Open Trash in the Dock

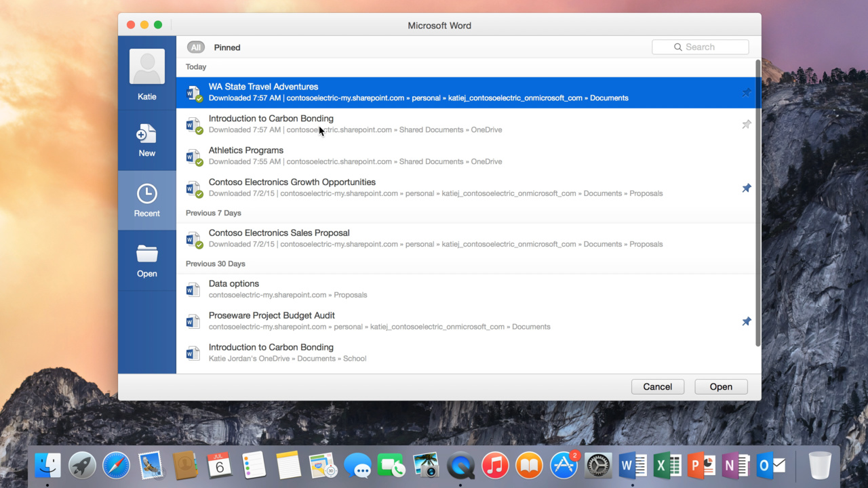point(821,466)
